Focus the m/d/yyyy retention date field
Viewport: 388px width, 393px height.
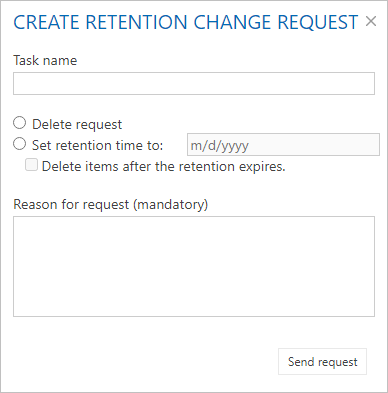click(283, 145)
